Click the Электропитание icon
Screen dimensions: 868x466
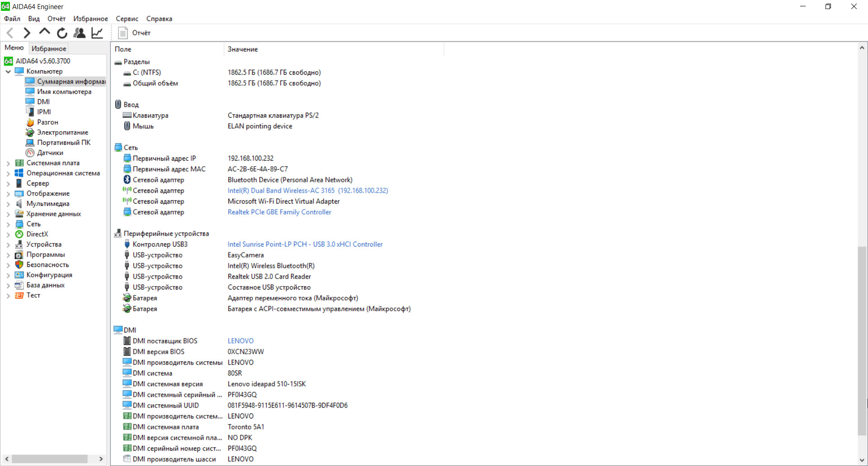[x=30, y=133]
